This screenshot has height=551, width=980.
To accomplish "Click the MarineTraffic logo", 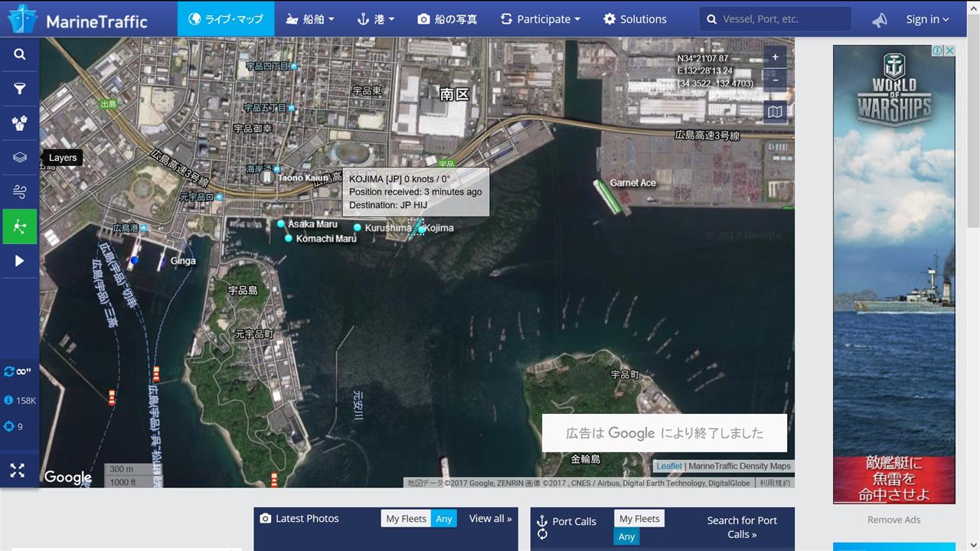I will coord(77,18).
